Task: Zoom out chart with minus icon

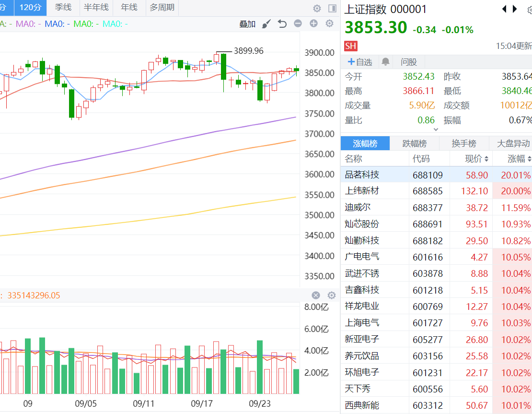Action: click(x=298, y=24)
